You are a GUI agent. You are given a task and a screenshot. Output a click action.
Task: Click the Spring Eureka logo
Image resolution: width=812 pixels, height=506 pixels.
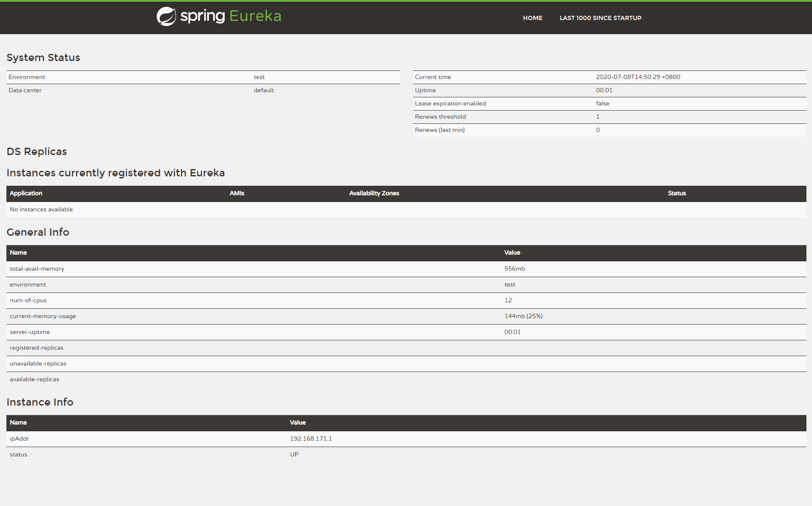(x=219, y=16)
